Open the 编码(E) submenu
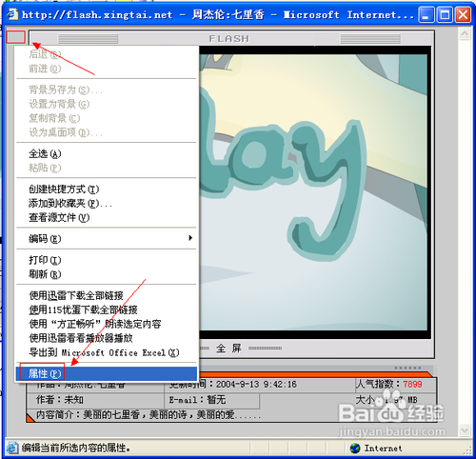476x459 pixels. 107,238
